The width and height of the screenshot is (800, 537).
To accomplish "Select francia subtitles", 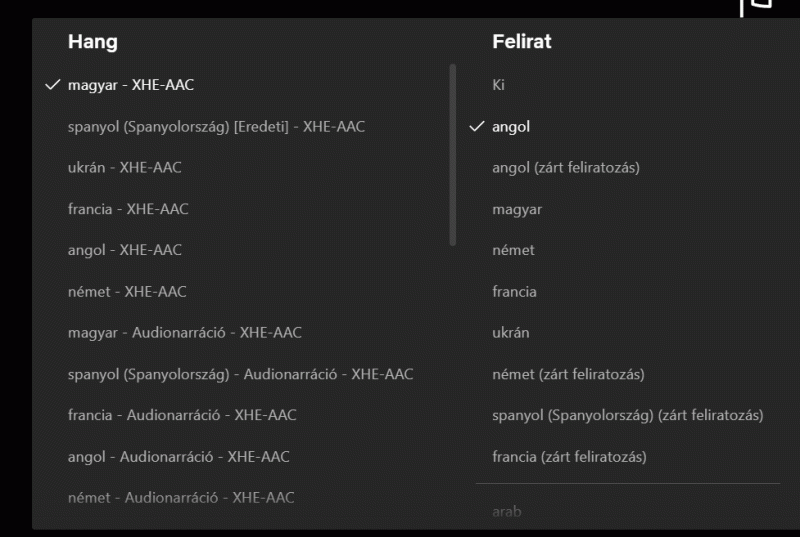I will click(x=514, y=292).
